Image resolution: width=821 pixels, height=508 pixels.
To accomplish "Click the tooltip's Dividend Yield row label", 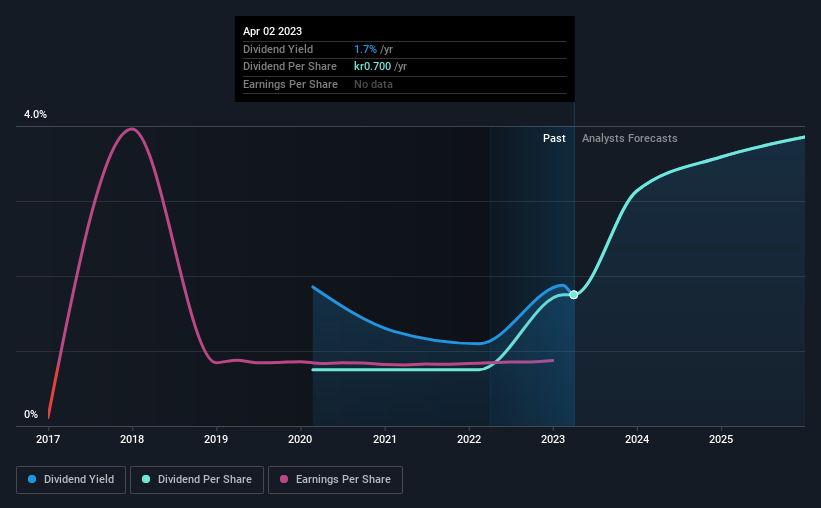I will point(278,49).
